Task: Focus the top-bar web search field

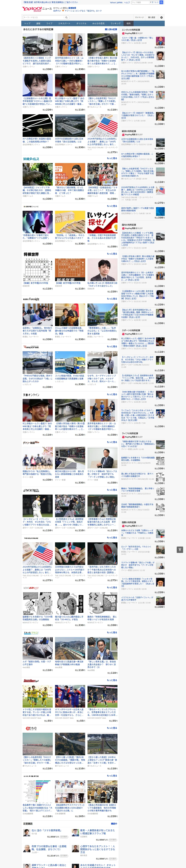Action: (140, 2)
